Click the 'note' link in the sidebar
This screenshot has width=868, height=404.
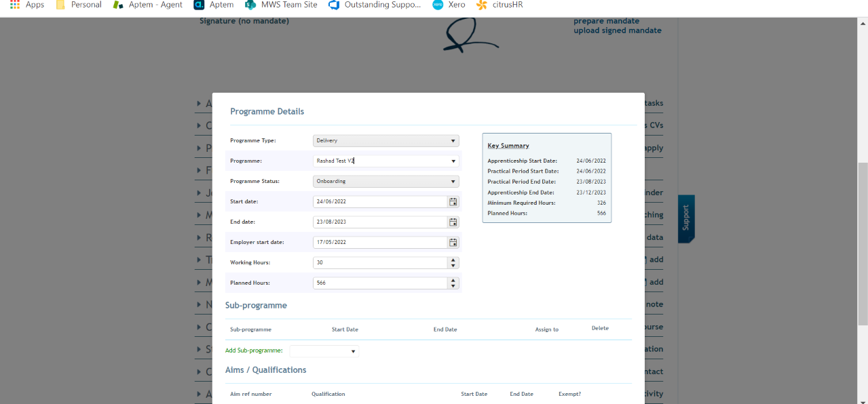[654, 304]
